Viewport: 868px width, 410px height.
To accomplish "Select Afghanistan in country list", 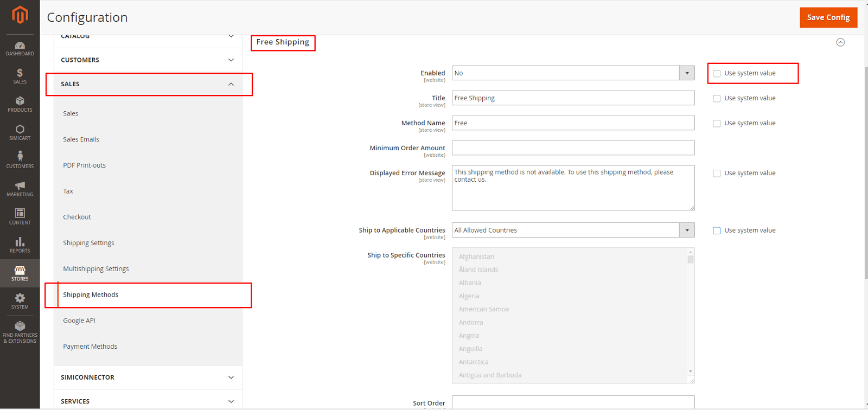I will coord(476,257).
